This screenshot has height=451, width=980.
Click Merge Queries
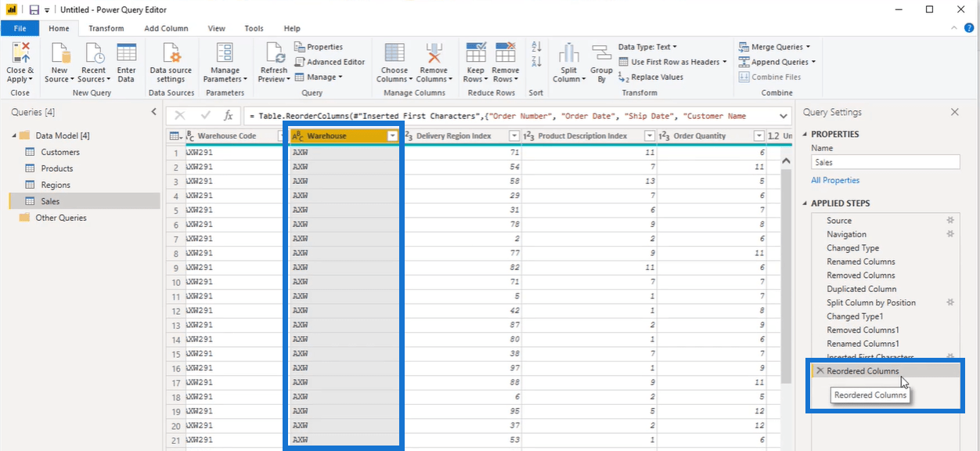click(774, 47)
